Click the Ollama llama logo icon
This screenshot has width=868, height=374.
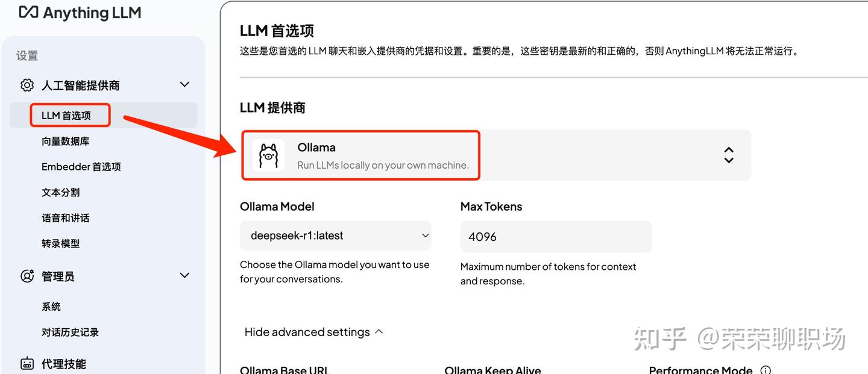click(268, 155)
